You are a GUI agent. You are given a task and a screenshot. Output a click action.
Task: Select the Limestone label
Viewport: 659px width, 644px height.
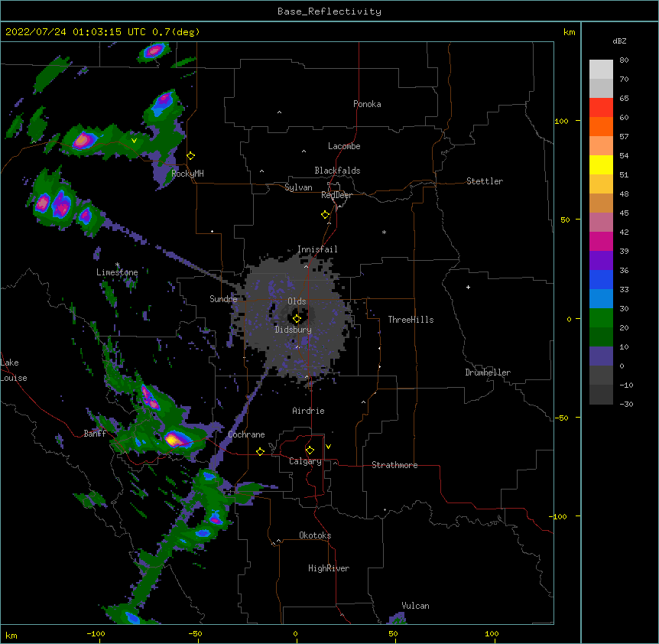click(x=117, y=272)
